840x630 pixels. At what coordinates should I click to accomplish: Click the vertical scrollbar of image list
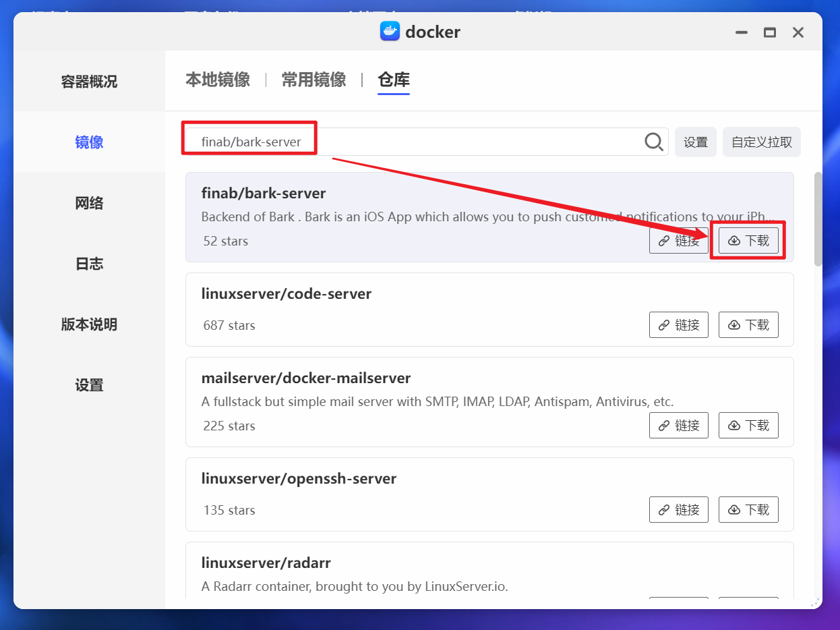coord(818,219)
